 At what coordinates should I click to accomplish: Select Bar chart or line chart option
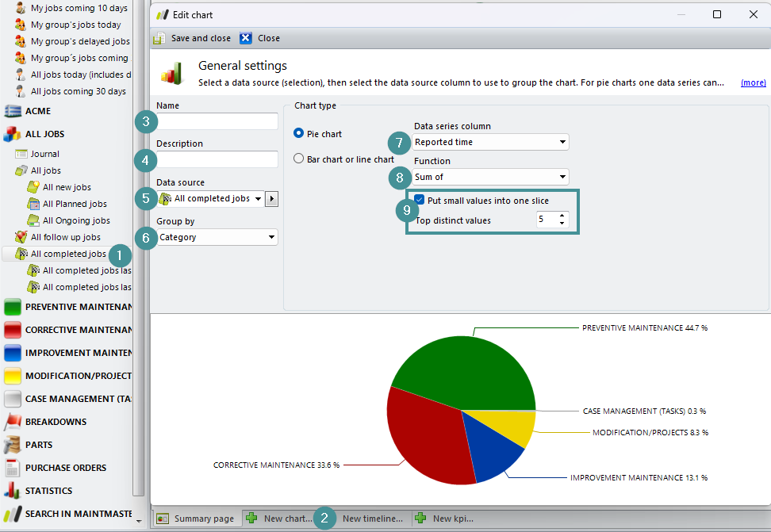tap(299, 159)
